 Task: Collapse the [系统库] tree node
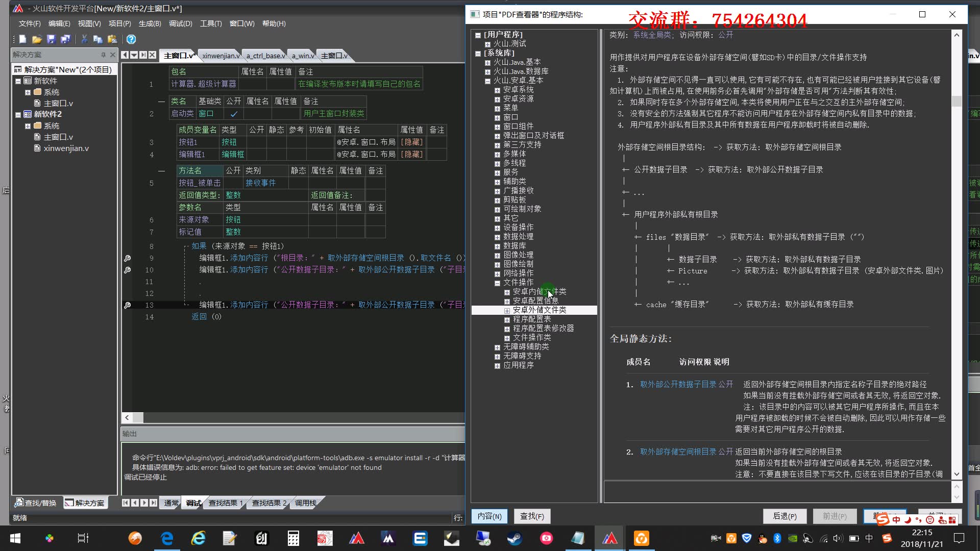(478, 54)
